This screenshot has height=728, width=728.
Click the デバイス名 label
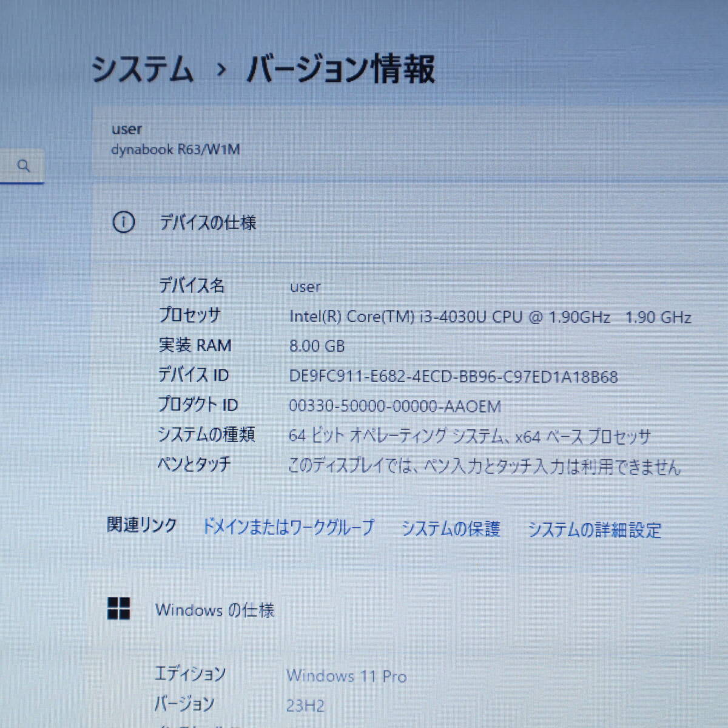point(192,285)
